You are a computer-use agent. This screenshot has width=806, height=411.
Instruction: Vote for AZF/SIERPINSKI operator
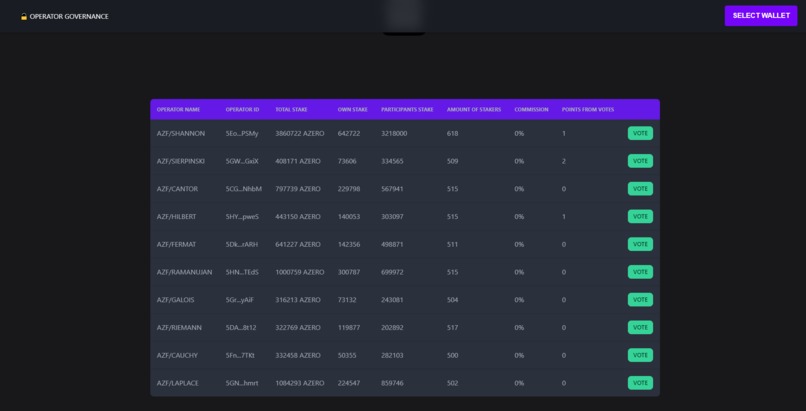pyautogui.click(x=640, y=161)
